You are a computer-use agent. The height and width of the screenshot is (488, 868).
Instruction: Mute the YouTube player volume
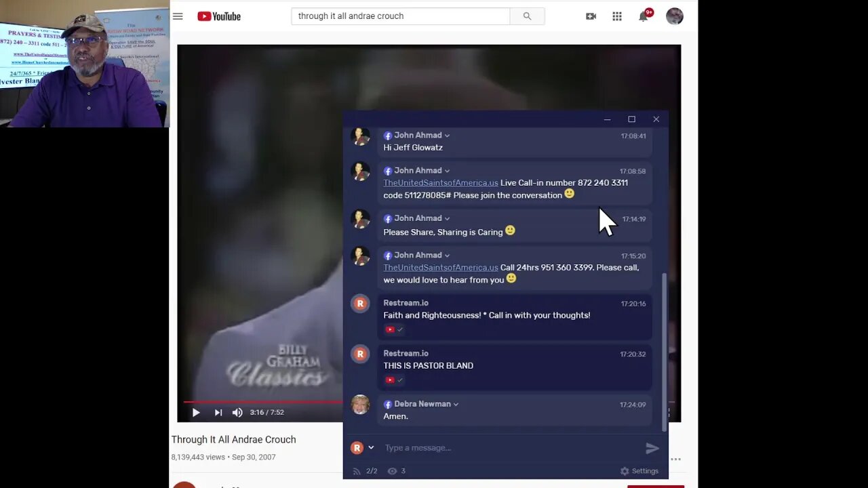(237, 412)
